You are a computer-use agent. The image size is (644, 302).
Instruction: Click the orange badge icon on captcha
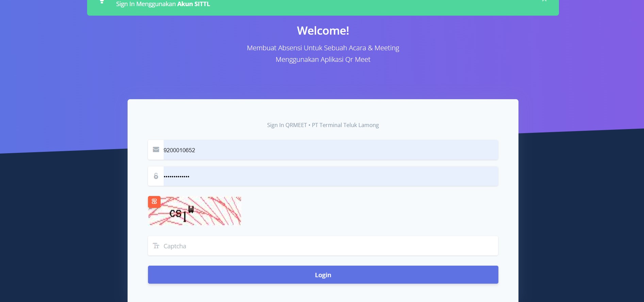154,202
